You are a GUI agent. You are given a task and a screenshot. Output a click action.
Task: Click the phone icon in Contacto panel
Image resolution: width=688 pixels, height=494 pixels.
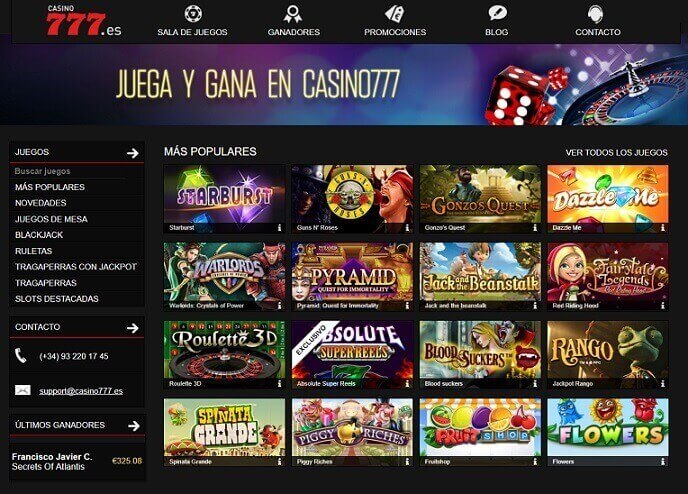(21, 356)
